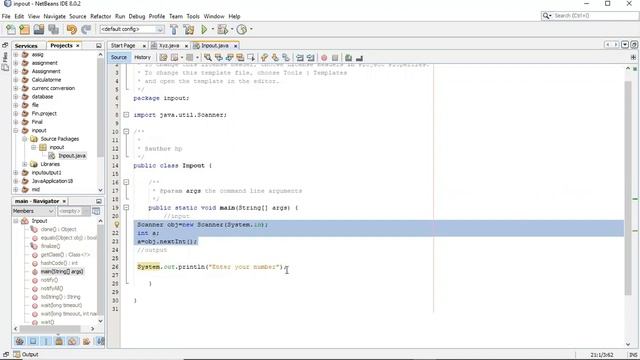Collapse main method fold at line 19
Image resolution: width=640 pixels, height=360 pixels.
126,208
